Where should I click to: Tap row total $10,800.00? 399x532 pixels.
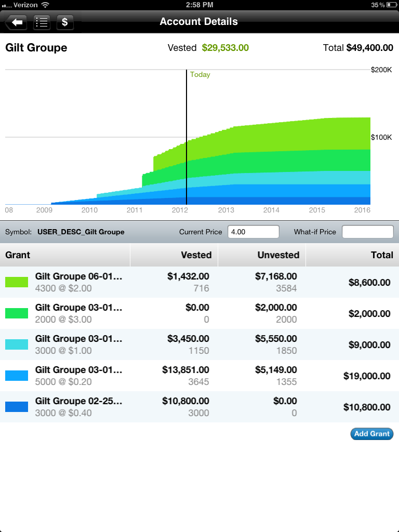point(367,407)
